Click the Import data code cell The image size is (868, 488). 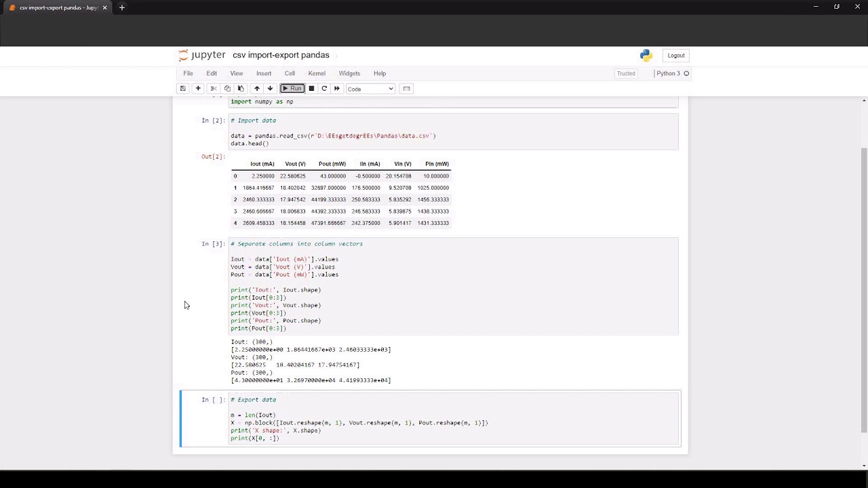tap(454, 131)
